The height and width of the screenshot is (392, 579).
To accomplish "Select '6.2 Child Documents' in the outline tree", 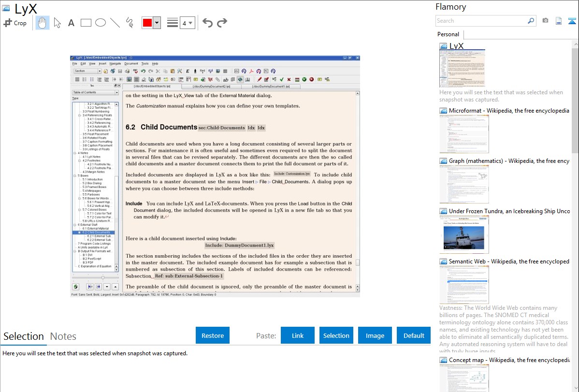I will tap(96, 232).
